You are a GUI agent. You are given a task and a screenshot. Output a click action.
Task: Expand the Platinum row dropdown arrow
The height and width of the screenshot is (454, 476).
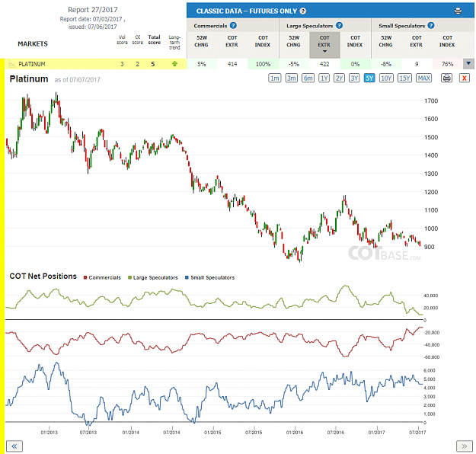coord(468,64)
